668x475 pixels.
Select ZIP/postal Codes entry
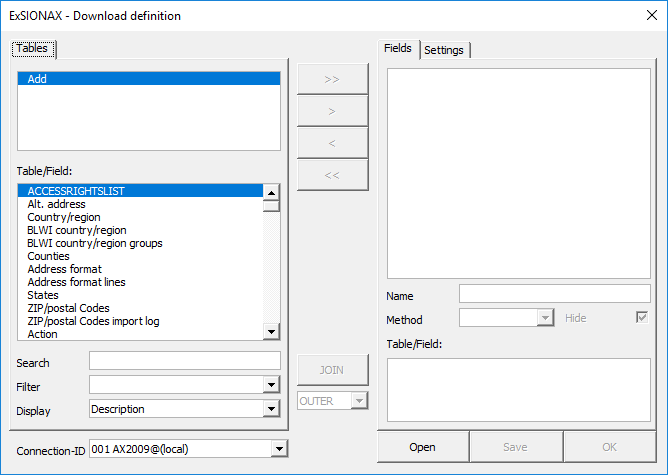(x=140, y=308)
